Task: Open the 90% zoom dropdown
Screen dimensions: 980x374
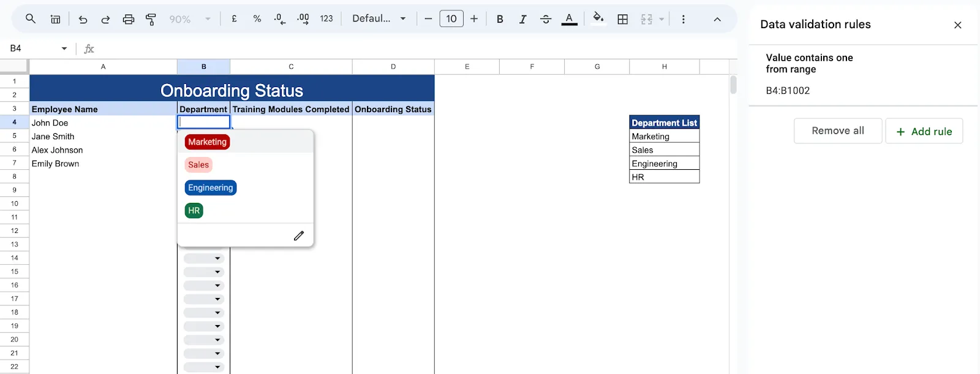Action: click(189, 19)
